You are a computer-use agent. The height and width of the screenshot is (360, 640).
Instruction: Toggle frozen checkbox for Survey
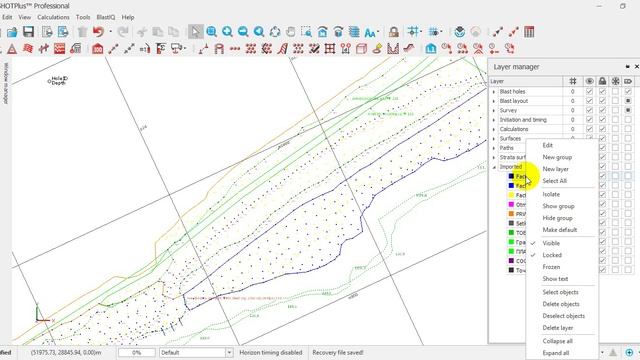(616, 110)
